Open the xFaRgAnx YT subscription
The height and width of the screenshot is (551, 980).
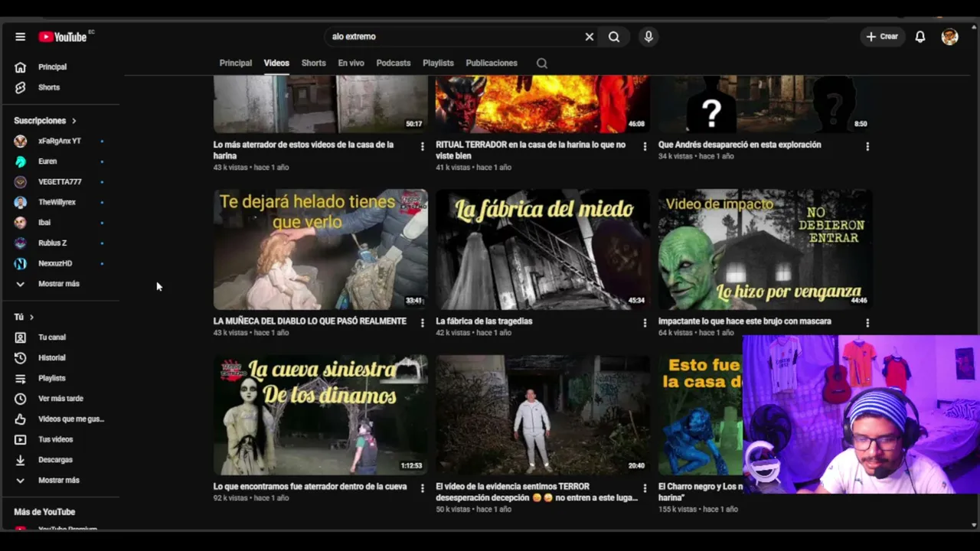coord(61,141)
